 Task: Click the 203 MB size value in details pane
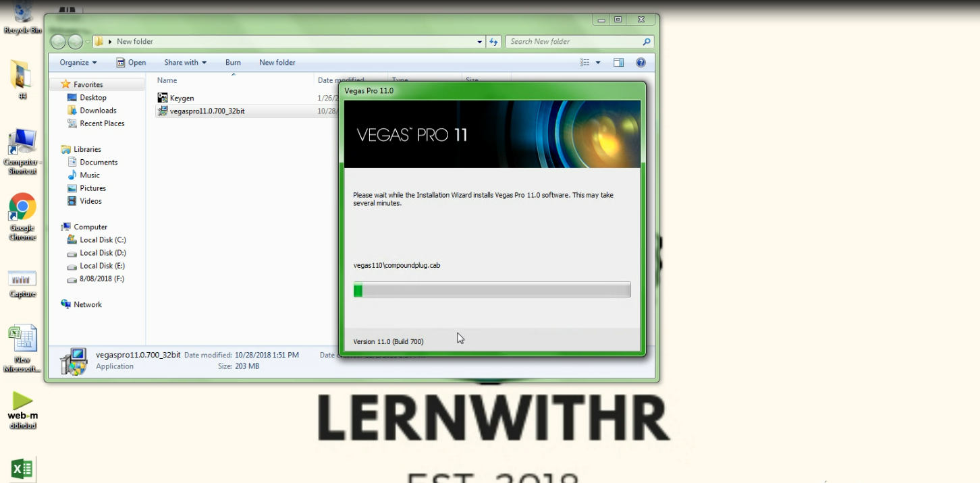pyautogui.click(x=248, y=366)
